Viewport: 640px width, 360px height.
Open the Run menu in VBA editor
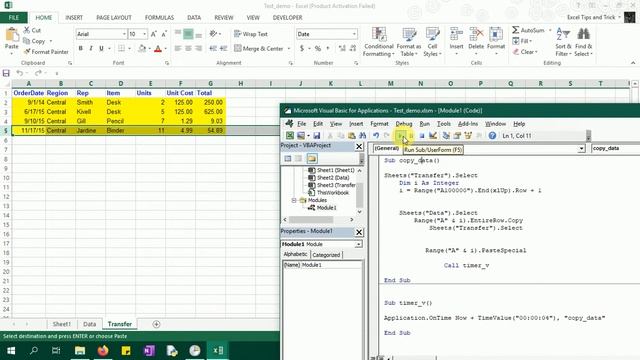(424, 124)
